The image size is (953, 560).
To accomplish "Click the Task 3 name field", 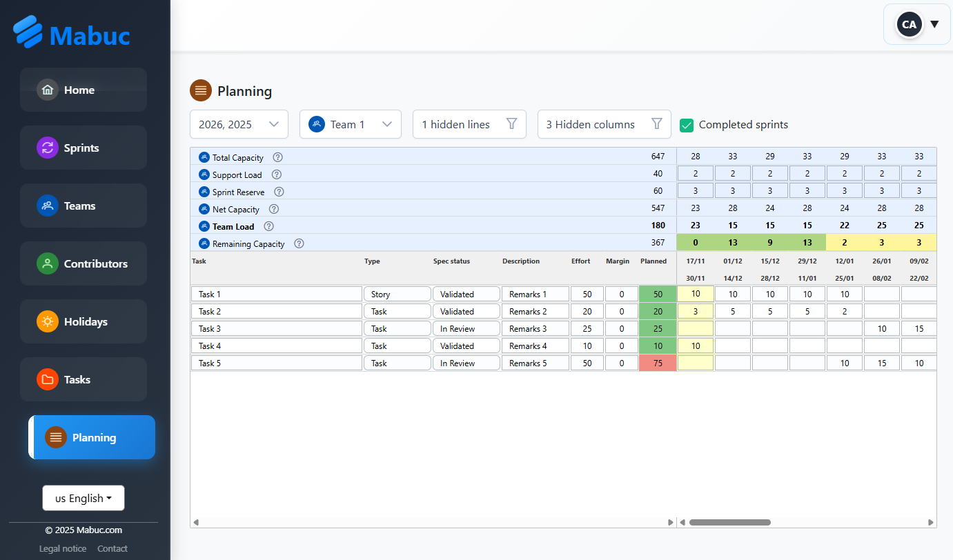I will tap(276, 329).
